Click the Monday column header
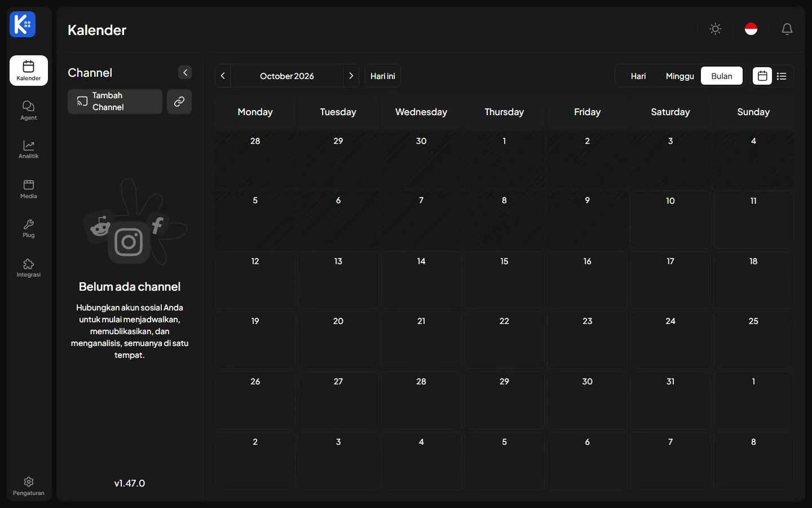The image size is (812, 508). (x=255, y=112)
